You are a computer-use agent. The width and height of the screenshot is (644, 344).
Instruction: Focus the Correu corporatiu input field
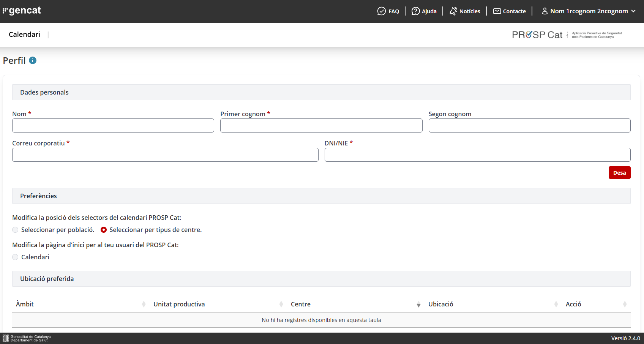point(165,155)
